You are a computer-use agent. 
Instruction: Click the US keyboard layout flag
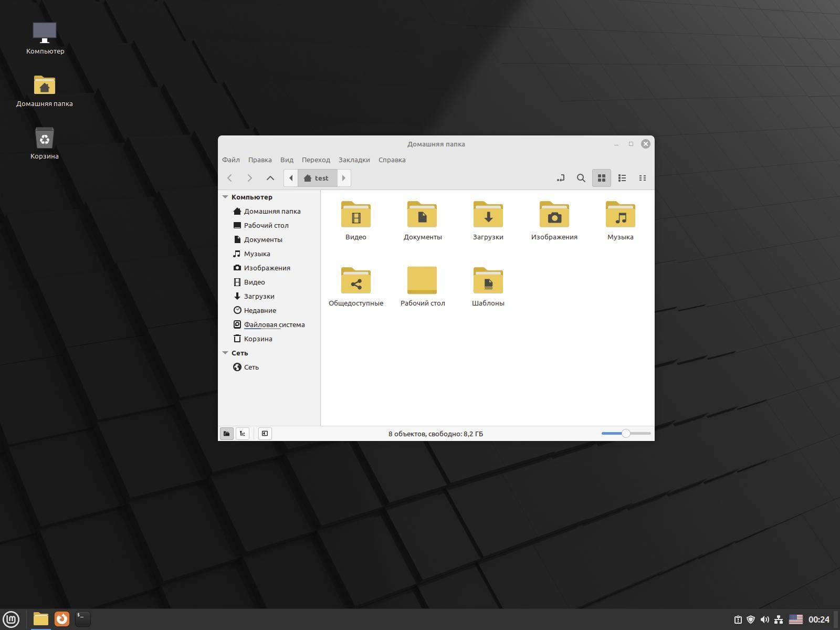pyautogui.click(x=796, y=619)
